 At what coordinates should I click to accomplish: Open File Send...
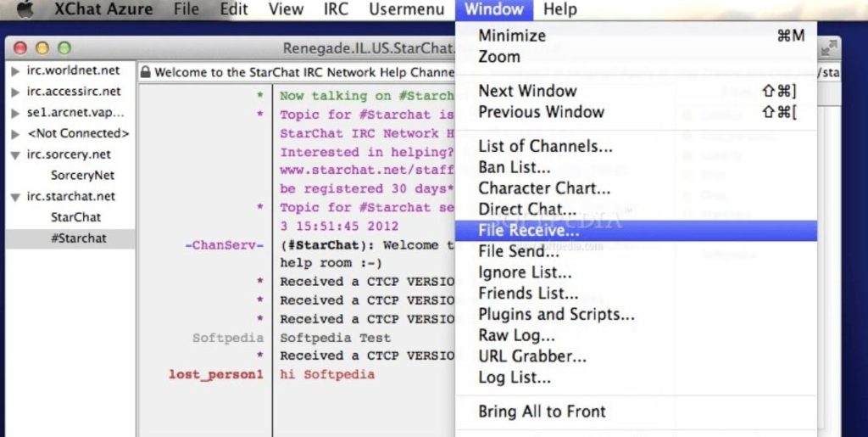pyautogui.click(x=636, y=251)
